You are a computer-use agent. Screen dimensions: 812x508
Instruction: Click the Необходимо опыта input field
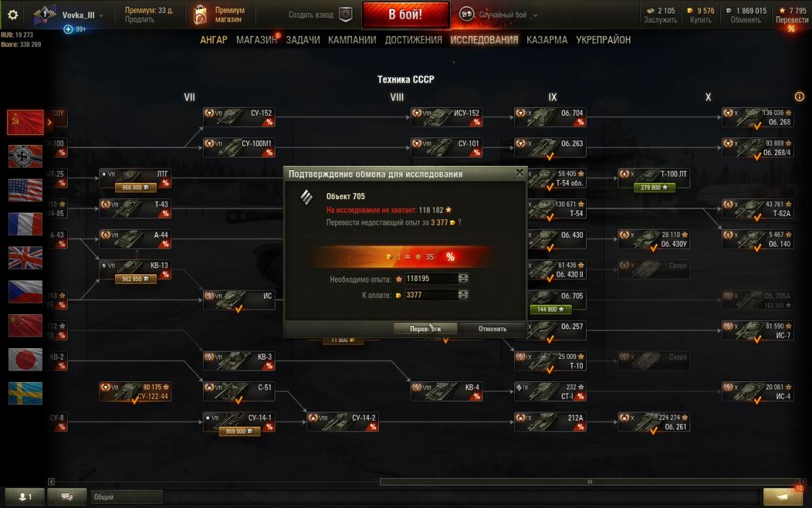pos(430,278)
